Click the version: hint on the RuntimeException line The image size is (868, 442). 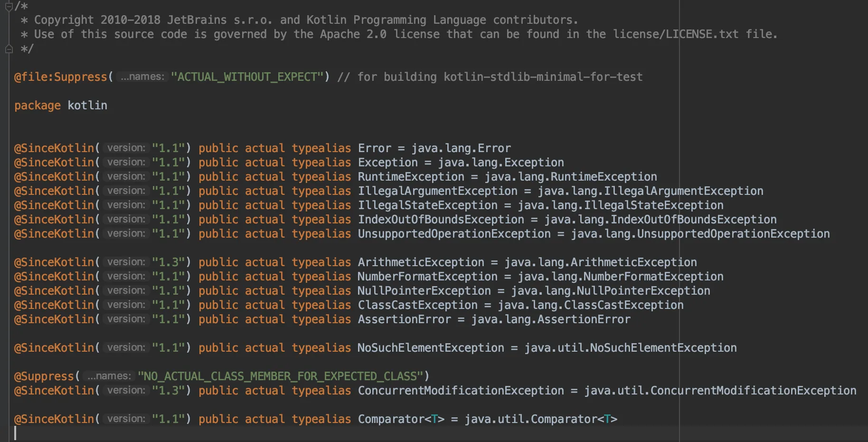pyautogui.click(x=126, y=176)
